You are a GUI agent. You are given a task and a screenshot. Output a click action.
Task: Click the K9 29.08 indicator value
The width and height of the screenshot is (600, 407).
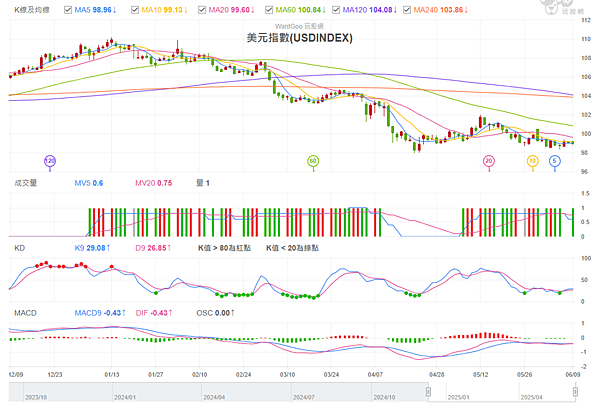(92, 248)
